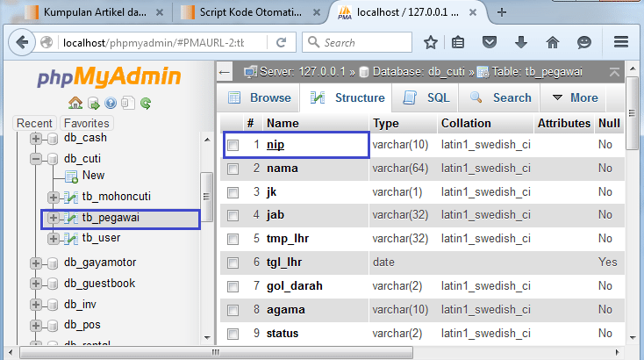This screenshot has width=644, height=360.
Task: Click the phpMyAdmin logo
Action: coord(110,77)
